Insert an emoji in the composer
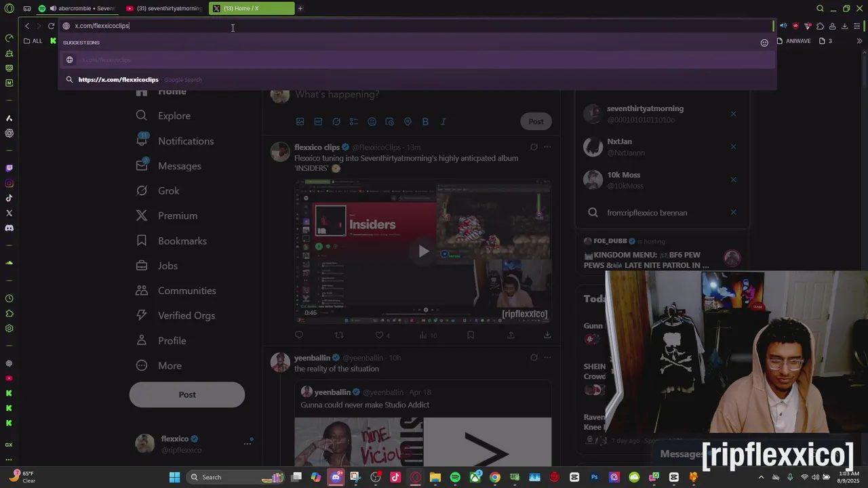The height and width of the screenshot is (488, 868). (372, 122)
